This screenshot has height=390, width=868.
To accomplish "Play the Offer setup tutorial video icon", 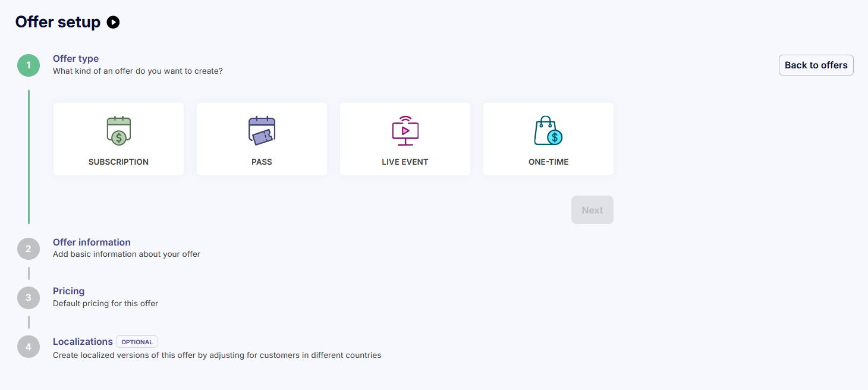I will tap(113, 23).
